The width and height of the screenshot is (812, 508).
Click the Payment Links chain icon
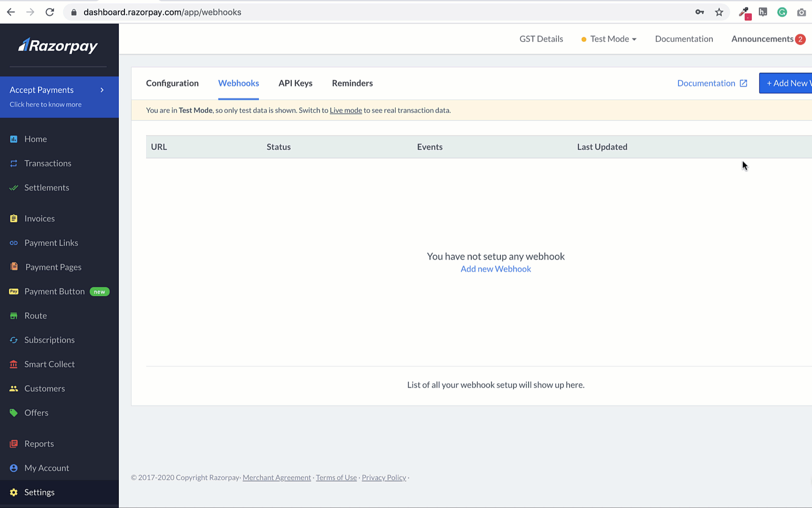pyautogui.click(x=14, y=243)
